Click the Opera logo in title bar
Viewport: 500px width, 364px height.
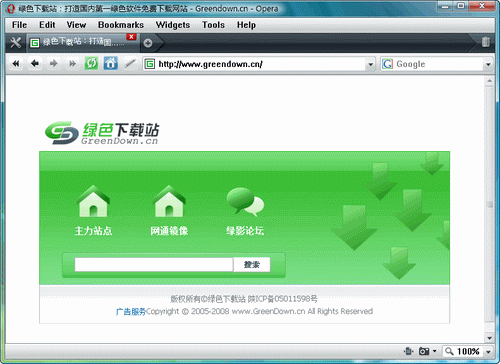coord(11,8)
